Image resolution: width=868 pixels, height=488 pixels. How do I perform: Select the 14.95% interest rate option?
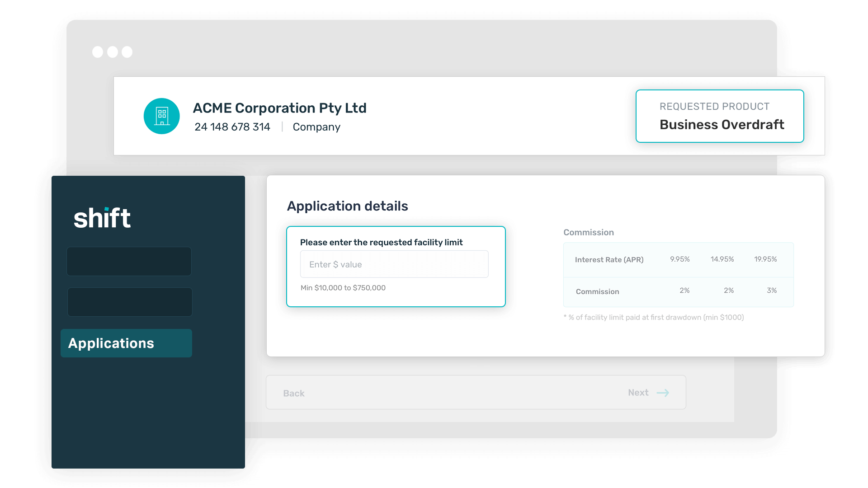click(722, 259)
